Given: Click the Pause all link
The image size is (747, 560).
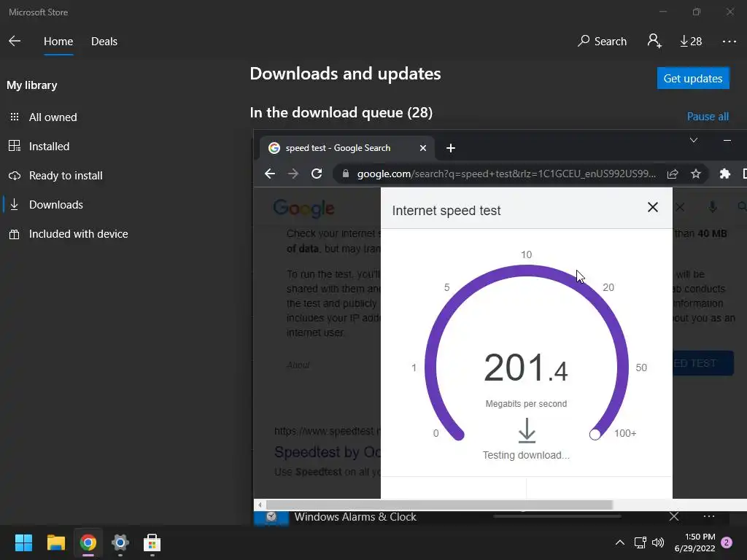Looking at the screenshot, I should coord(708,117).
